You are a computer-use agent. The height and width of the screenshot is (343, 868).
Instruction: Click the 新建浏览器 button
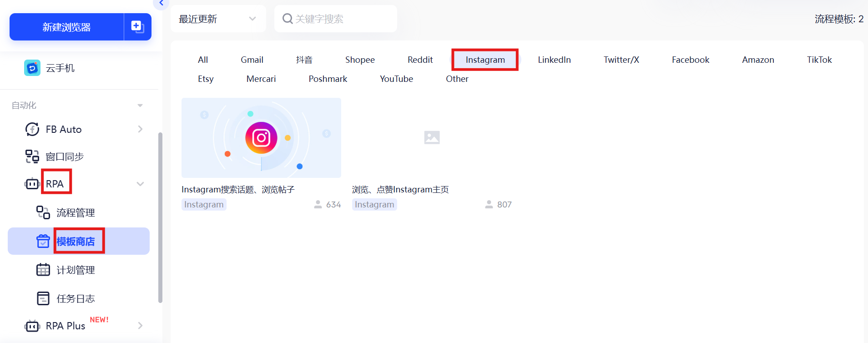tap(66, 27)
